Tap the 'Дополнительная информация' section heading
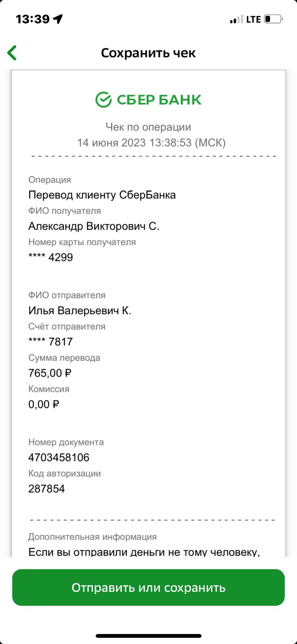This screenshot has height=644, width=297. pos(92,537)
